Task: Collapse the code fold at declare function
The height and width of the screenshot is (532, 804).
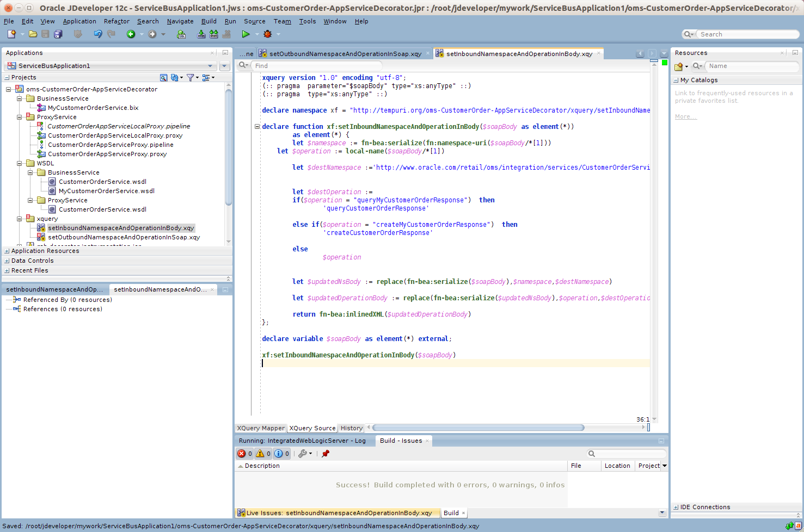Action: pos(257,127)
